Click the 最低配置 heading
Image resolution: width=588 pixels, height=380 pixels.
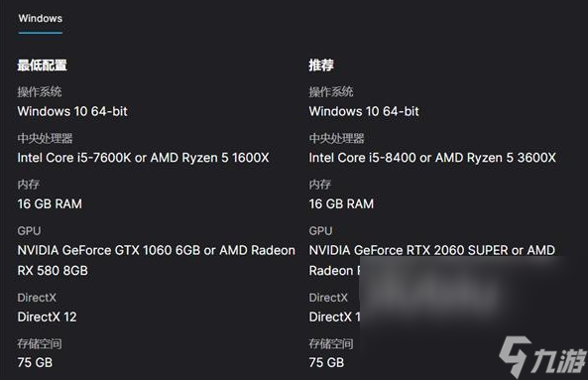pos(42,65)
